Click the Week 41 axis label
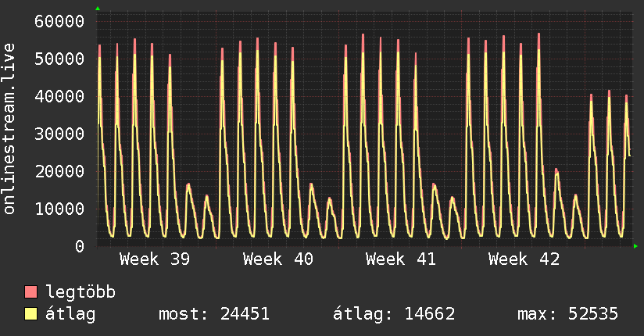This screenshot has width=644, height=336. point(400,259)
